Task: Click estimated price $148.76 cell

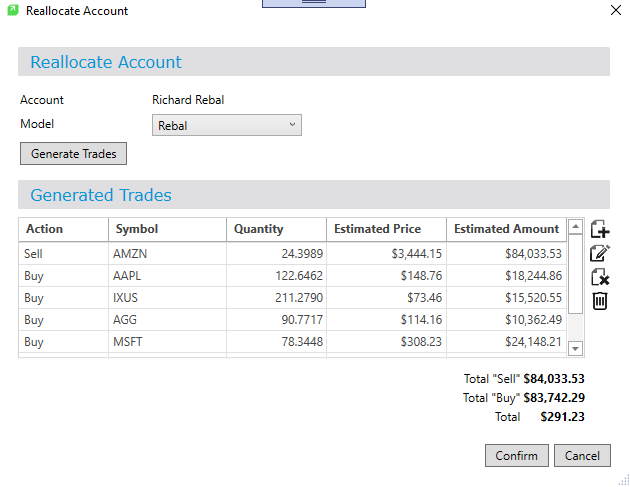Action: click(x=387, y=276)
